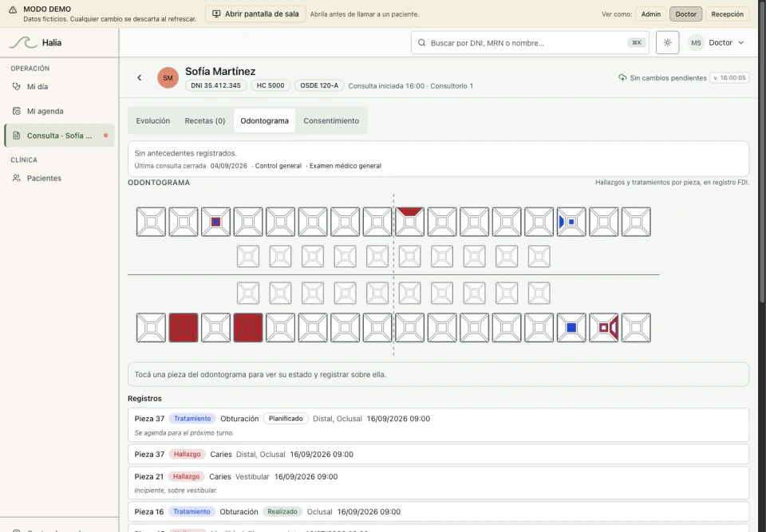This screenshot has height=532, width=766.
Task: Click the Pieza 21 Caries Vestibular record
Action: 438,483
